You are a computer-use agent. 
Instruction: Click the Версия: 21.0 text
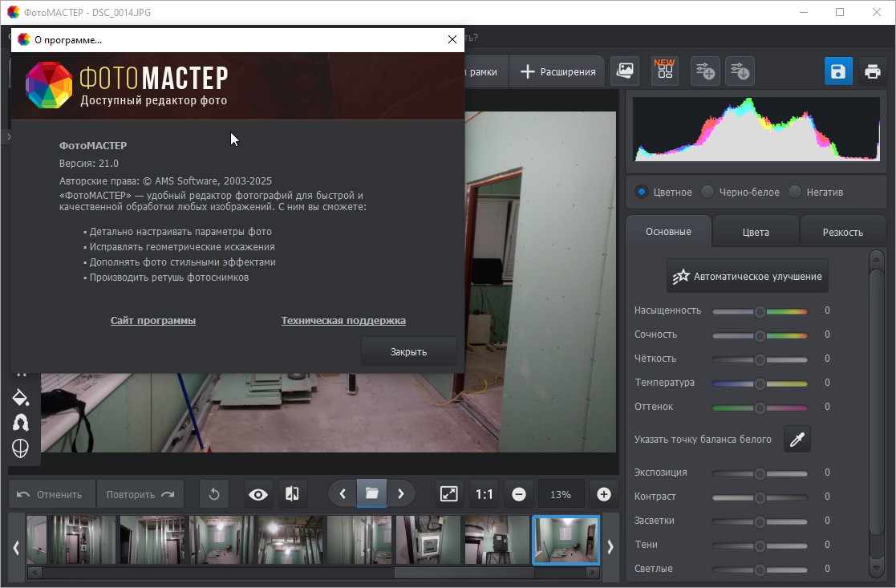click(x=89, y=164)
